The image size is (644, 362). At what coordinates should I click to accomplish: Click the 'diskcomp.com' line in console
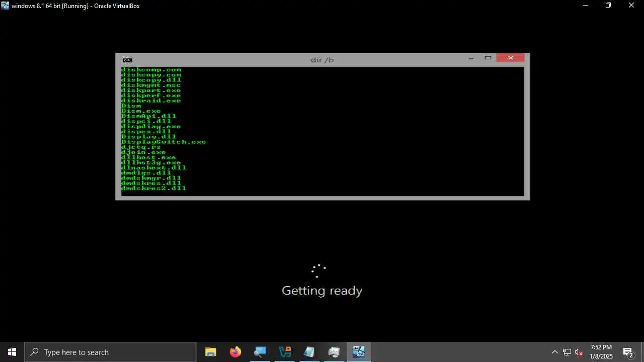(x=151, y=70)
